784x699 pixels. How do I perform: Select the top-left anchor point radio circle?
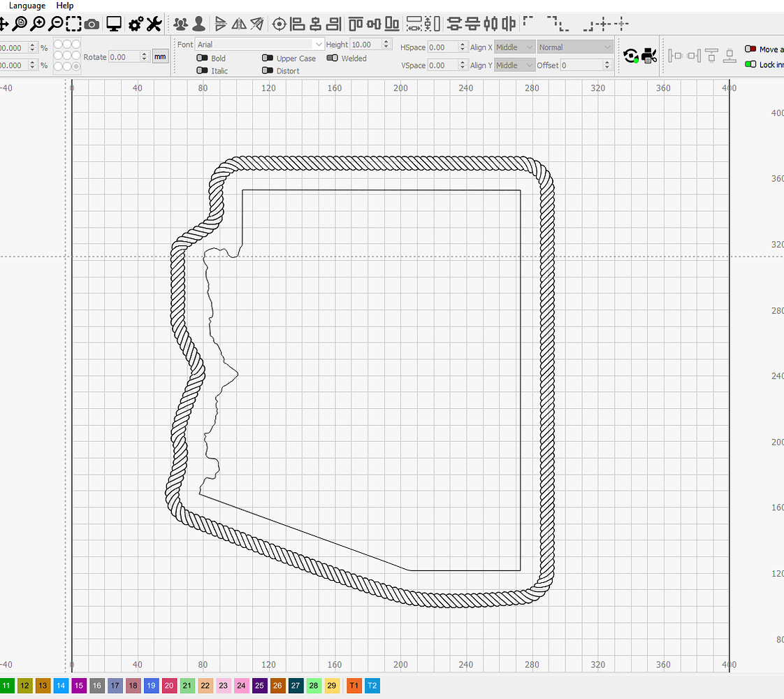coord(58,45)
